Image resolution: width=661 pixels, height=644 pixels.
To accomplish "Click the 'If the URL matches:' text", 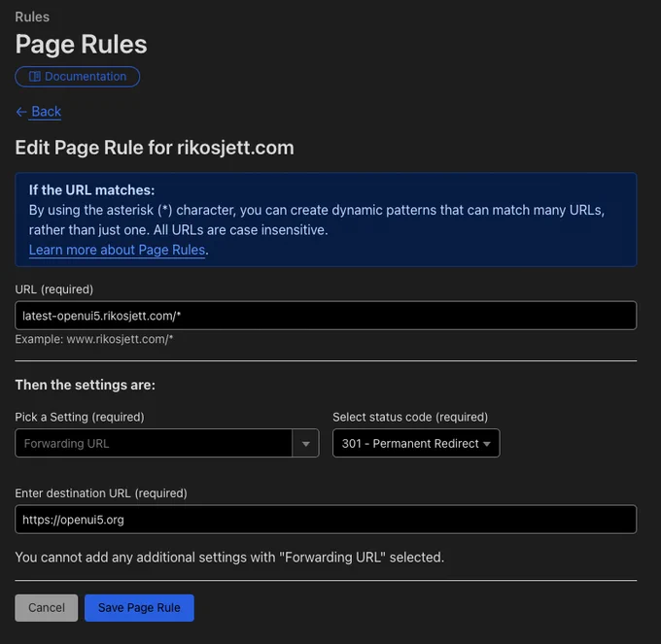I will coord(91,190).
